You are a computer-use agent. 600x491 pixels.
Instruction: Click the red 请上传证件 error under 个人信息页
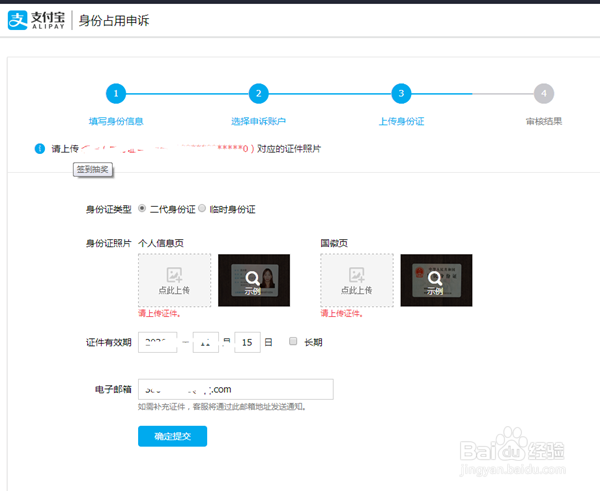click(159, 313)
